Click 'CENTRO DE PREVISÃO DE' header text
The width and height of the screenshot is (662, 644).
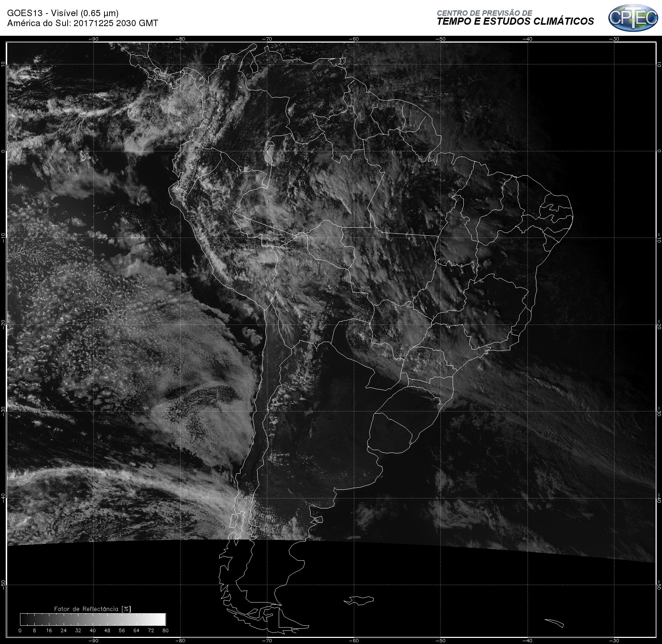(485, 13)
